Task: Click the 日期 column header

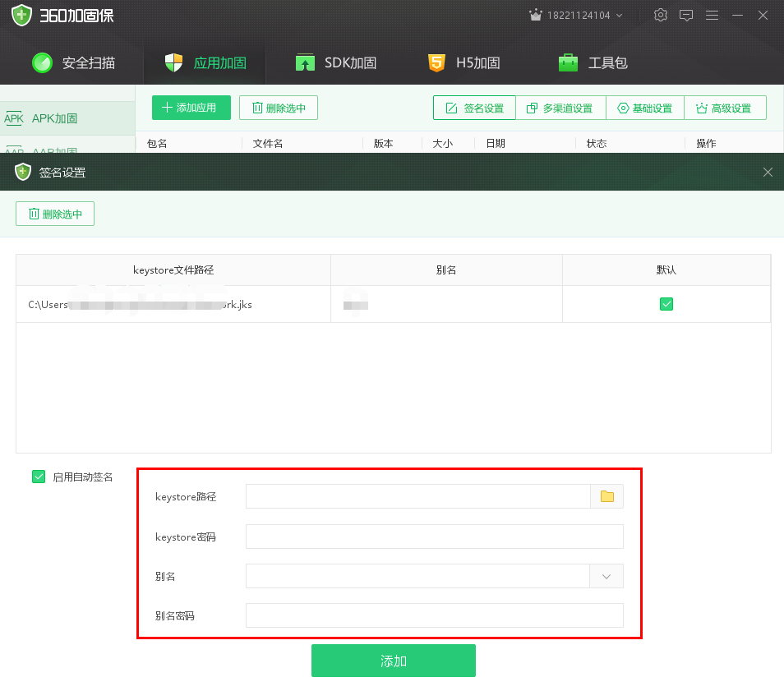Action: click(x=496, y=144)
